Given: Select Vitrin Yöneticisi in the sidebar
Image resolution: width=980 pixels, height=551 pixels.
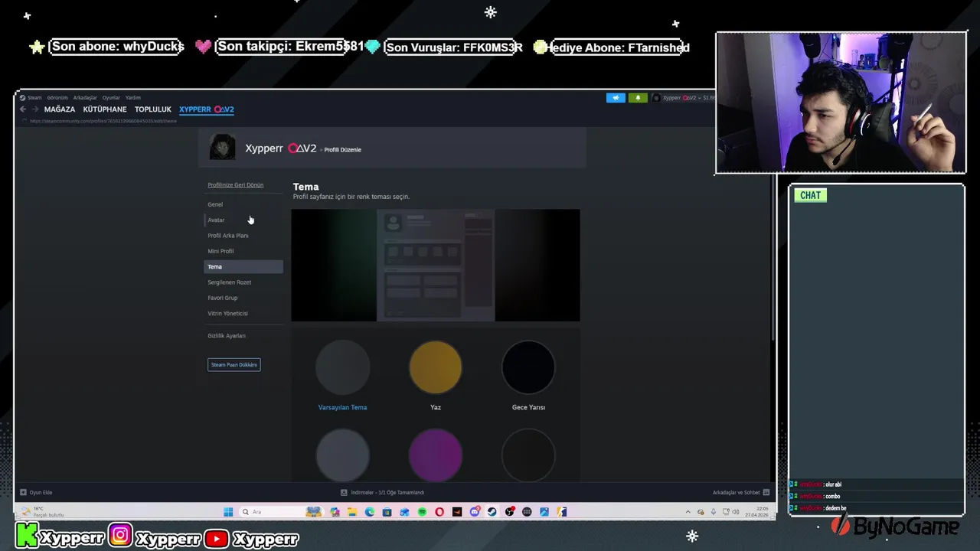Looking at the screenshot, I should tap(243, 313).
